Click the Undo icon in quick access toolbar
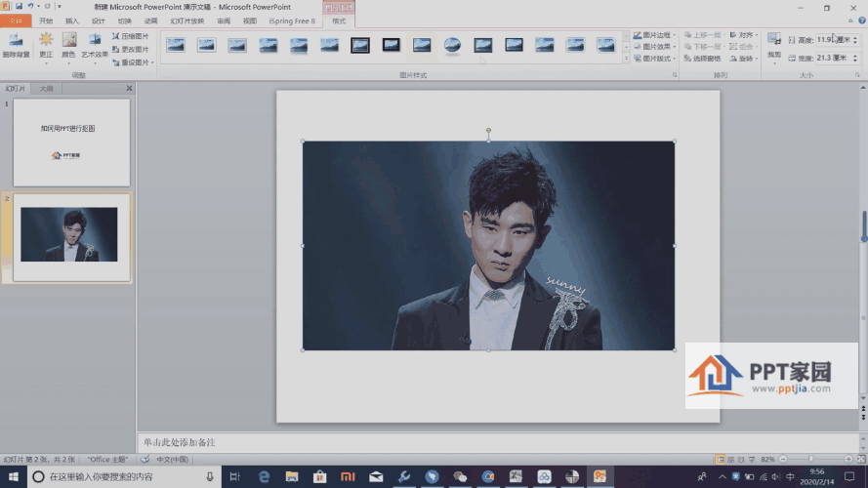Screen dimensions: 868x488 (30, 6)
